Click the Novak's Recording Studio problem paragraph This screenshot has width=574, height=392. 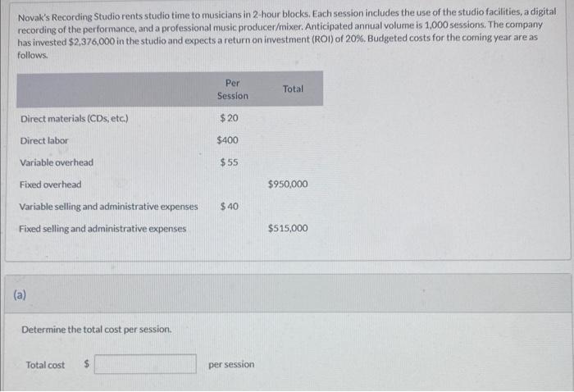pos(287,34)
